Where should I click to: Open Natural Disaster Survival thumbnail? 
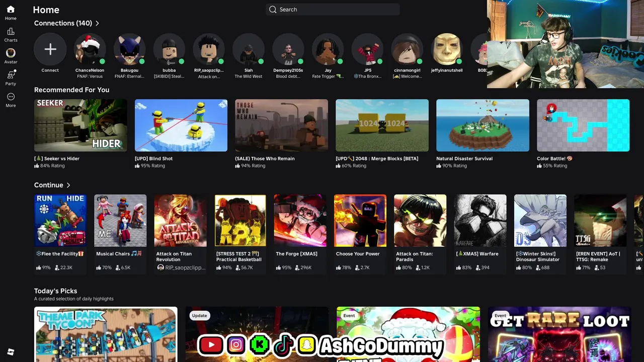click(482, 125)
